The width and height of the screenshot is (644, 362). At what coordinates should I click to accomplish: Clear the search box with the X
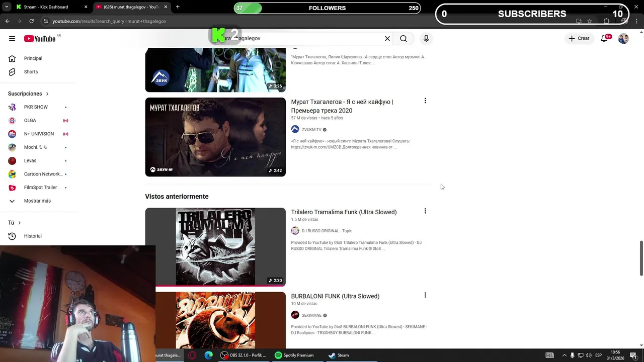click(387, 38)
